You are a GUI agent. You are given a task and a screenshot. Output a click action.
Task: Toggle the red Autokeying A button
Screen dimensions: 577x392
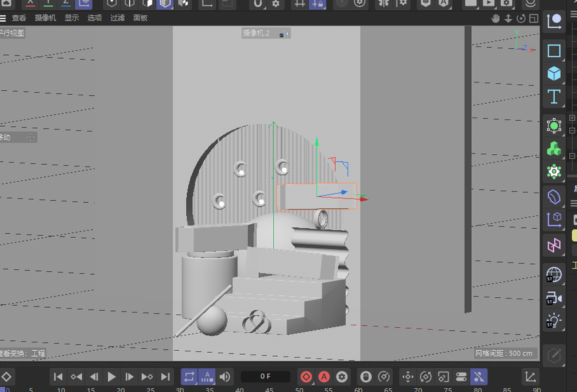tap(324, 377)
